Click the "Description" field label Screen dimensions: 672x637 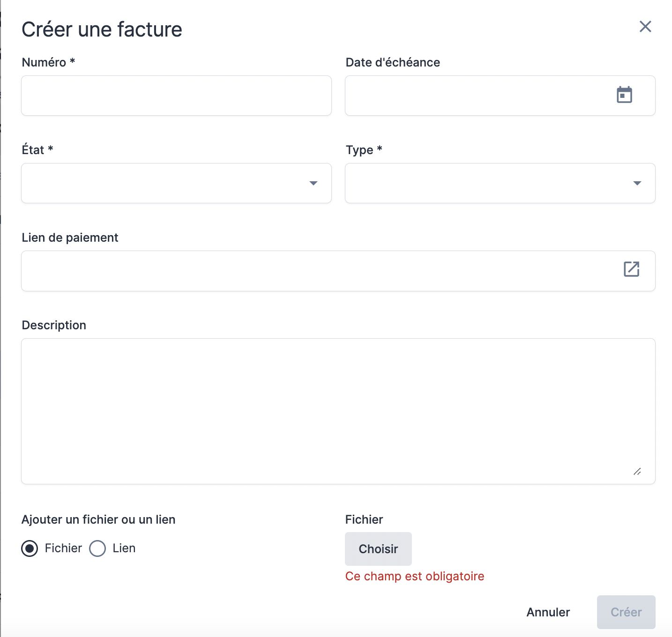(54, 325)
